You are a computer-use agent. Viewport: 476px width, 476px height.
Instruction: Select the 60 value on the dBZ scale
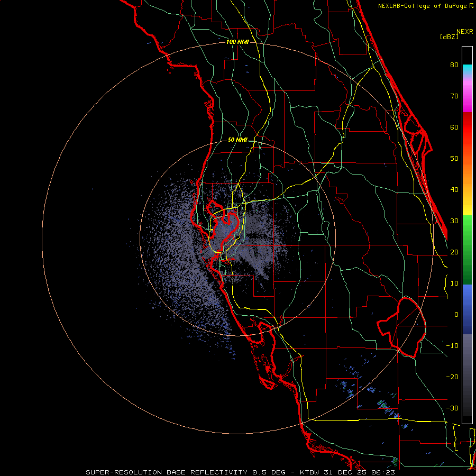[x=454, y=127]
